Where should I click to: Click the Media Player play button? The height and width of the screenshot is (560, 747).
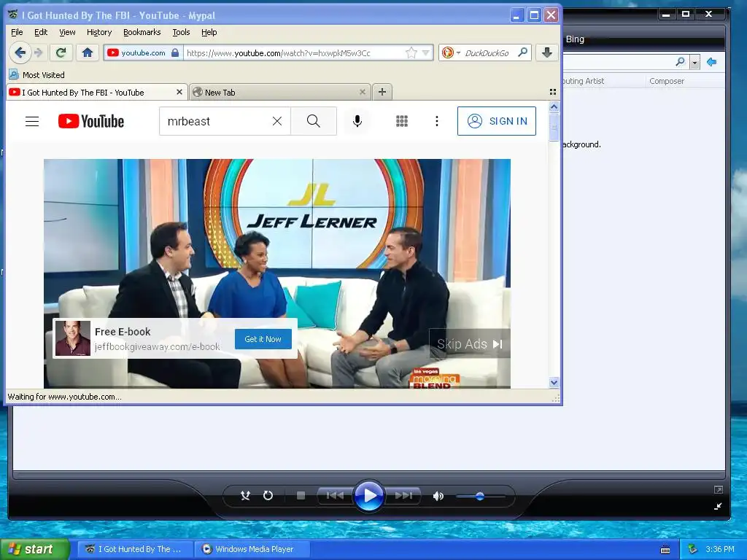(x=369, y=496)
